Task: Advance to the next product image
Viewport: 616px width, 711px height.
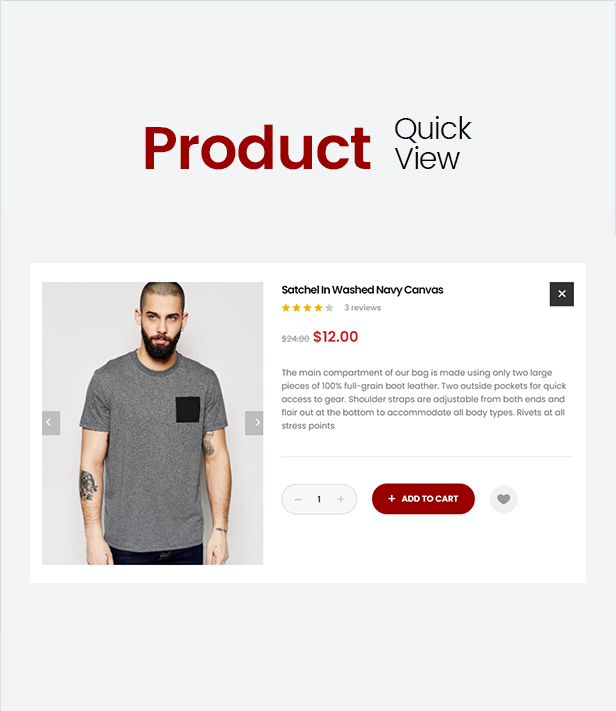Action: (254, 423)
